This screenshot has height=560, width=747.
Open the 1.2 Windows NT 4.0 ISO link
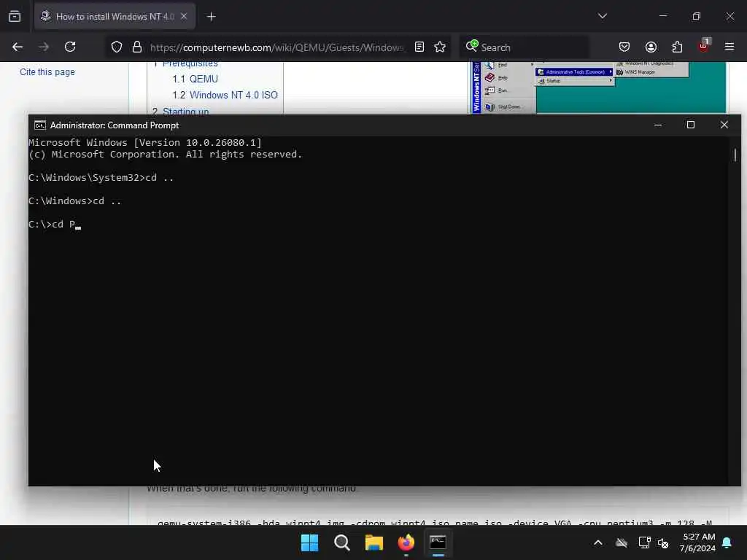(225, 96)
